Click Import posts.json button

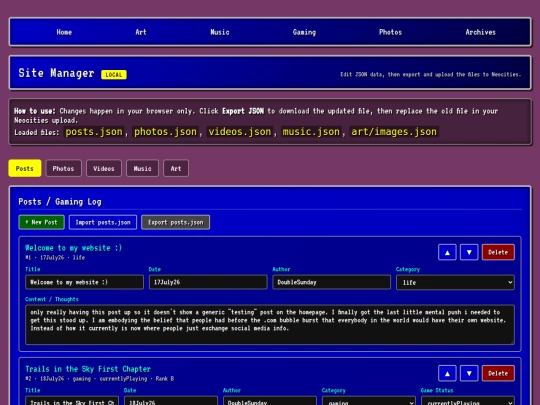[103, 222]
